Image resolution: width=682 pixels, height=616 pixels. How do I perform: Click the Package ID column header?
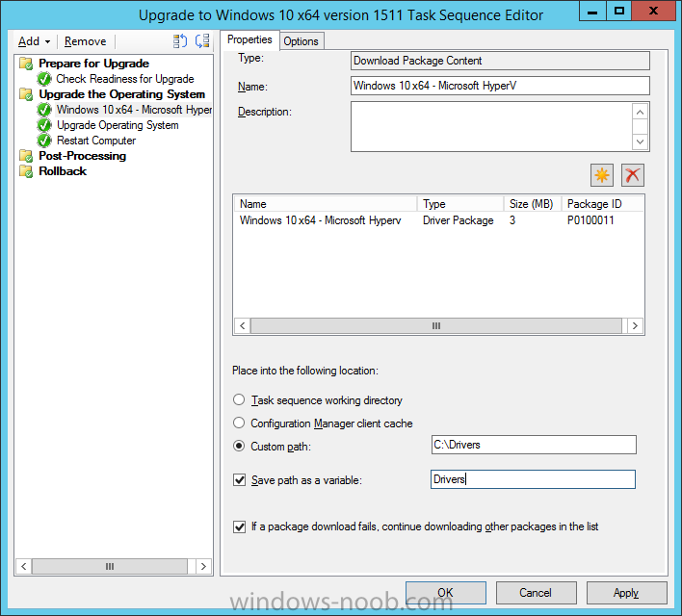602,204
